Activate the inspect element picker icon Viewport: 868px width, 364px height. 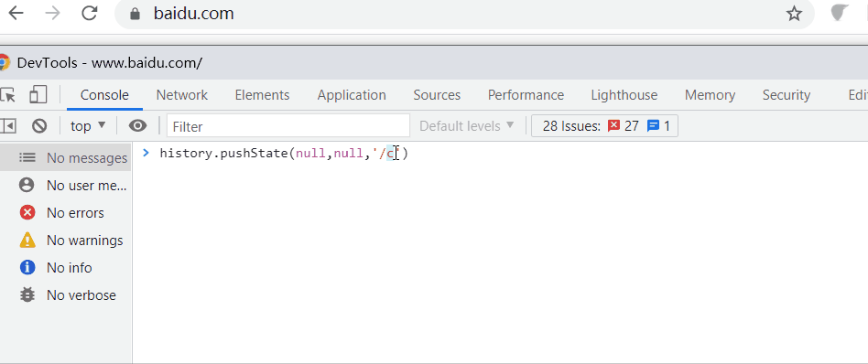click(x=7, y=95)
